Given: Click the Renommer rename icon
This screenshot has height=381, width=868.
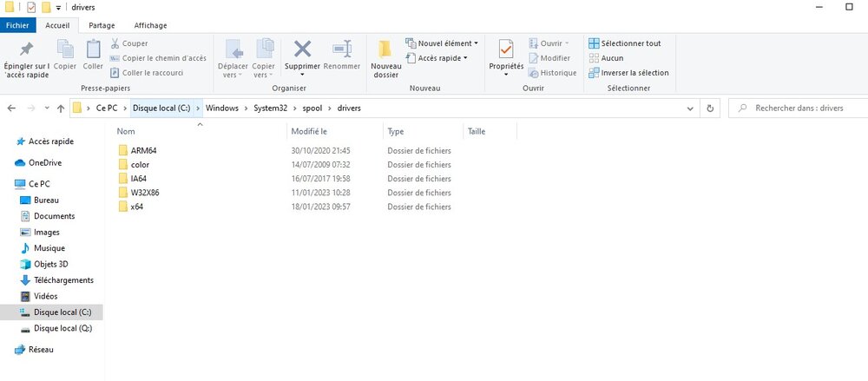Looking at the screenshot, I should pyautogui.click(x=342, y=51).
